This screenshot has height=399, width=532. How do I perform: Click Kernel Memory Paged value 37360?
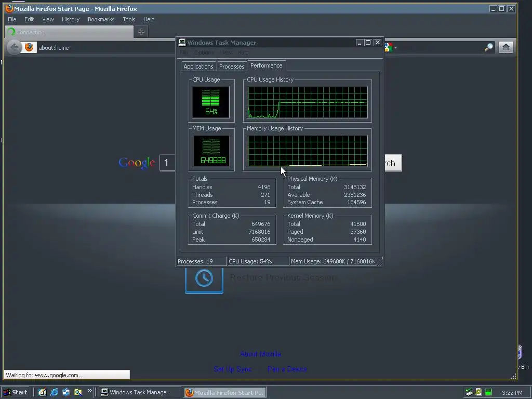358,232
